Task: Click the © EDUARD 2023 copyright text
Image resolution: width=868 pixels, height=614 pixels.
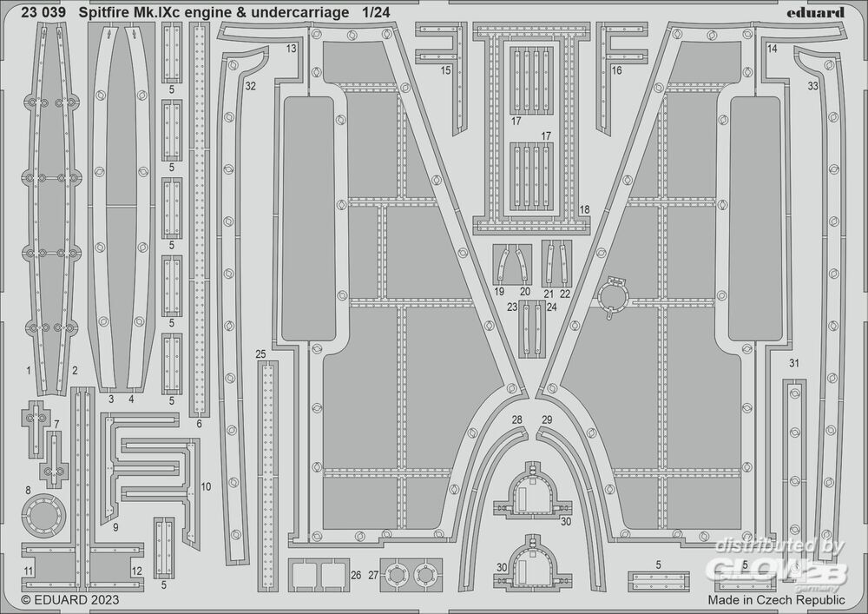Action: [69, 599]
